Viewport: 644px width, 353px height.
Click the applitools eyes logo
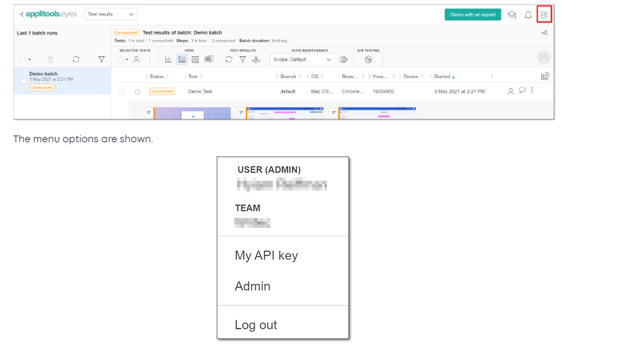point(48,14)
